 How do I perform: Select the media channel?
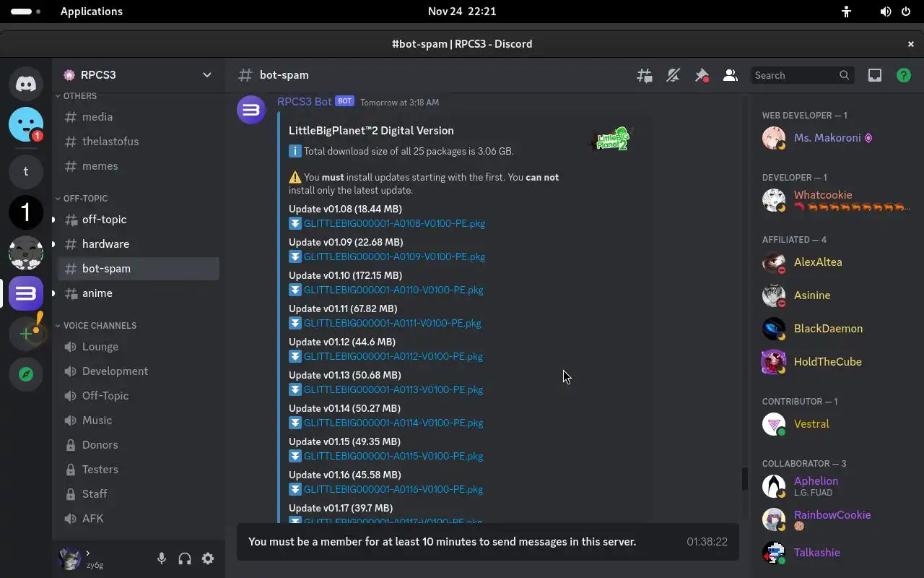(x=139, y=117)
